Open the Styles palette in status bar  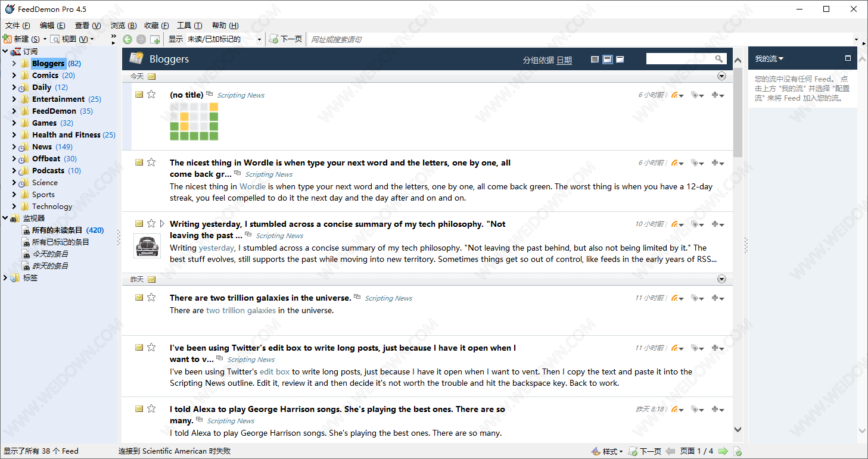tap(606, 451)
